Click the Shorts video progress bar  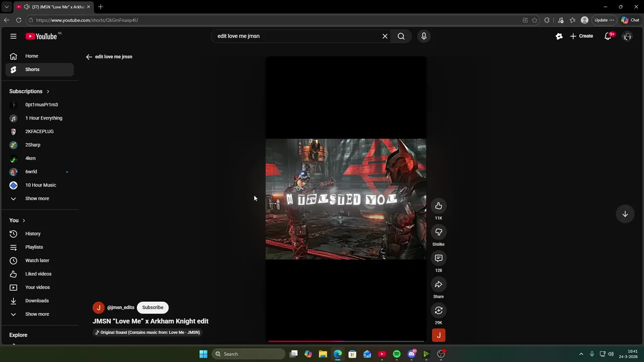[346, 341]
